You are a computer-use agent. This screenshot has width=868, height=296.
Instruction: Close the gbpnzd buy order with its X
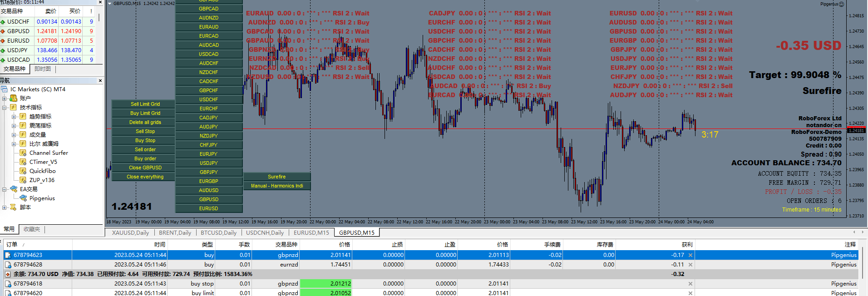click(x=690, y=255)
